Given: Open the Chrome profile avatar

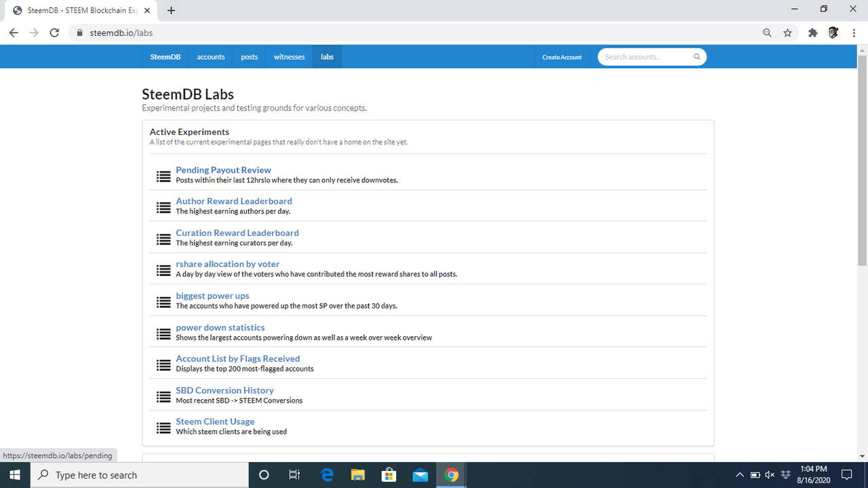Looking at the screenshot, I should [x=833, y=33].
